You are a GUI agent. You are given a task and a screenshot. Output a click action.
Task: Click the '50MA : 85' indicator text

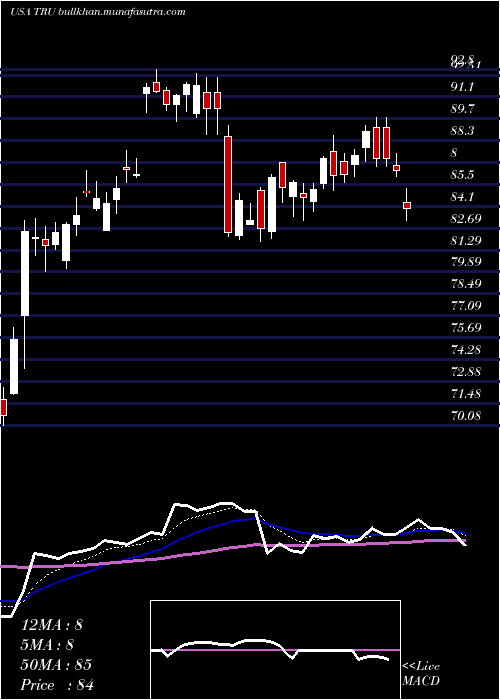click(x=56, y=665)
